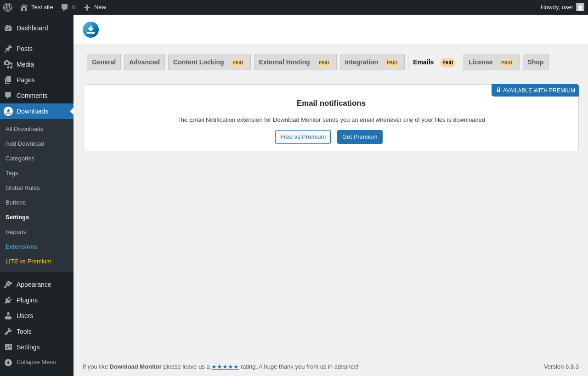Click PAID badge on License tab
This screenshot has height=376, width=588.
[507, 63]
